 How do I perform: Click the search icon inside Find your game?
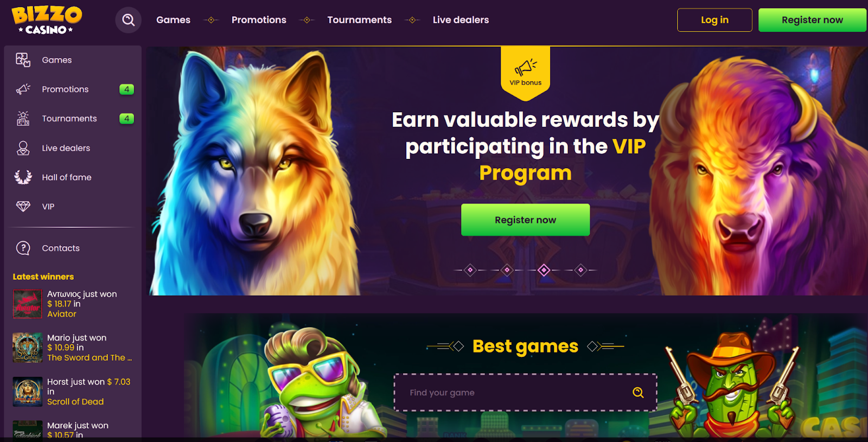click(x=638, y=393)
